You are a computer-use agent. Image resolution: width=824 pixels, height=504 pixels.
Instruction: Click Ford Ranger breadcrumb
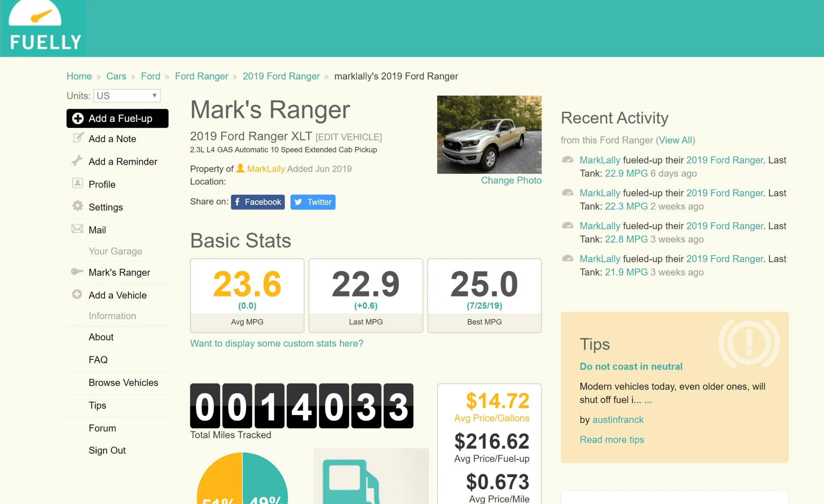(201, 76)
